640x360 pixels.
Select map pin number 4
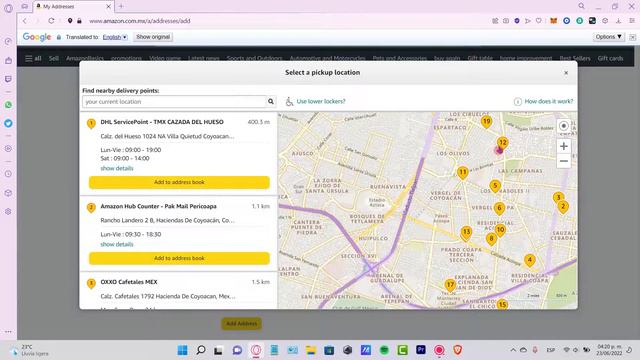[530, 260]
